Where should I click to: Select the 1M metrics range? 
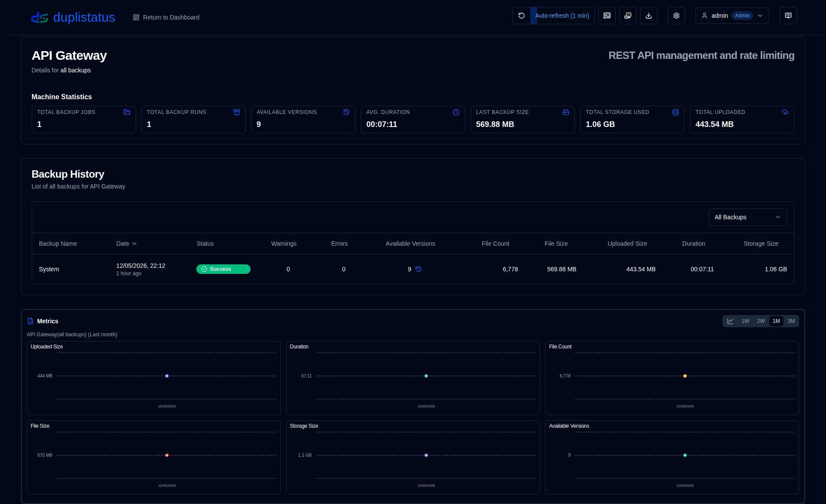[776, 321]
